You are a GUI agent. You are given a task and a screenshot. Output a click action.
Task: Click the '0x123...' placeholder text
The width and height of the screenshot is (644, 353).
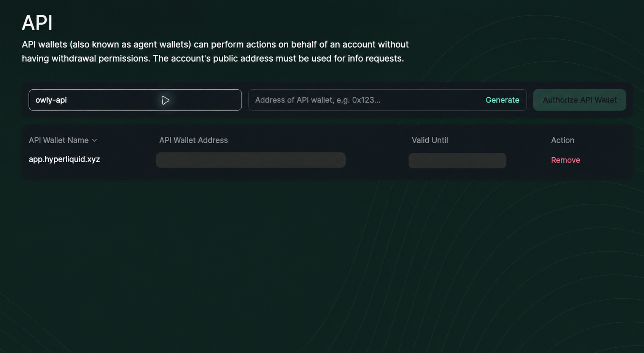366,100
